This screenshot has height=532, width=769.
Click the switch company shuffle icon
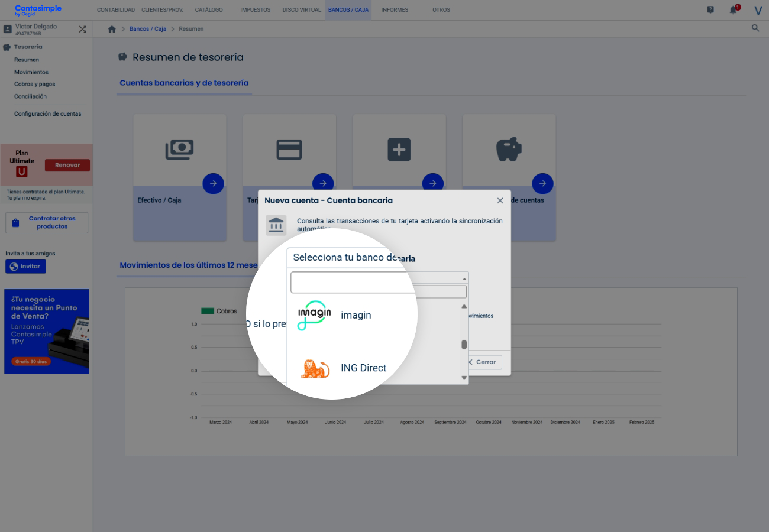pos(82,29)
